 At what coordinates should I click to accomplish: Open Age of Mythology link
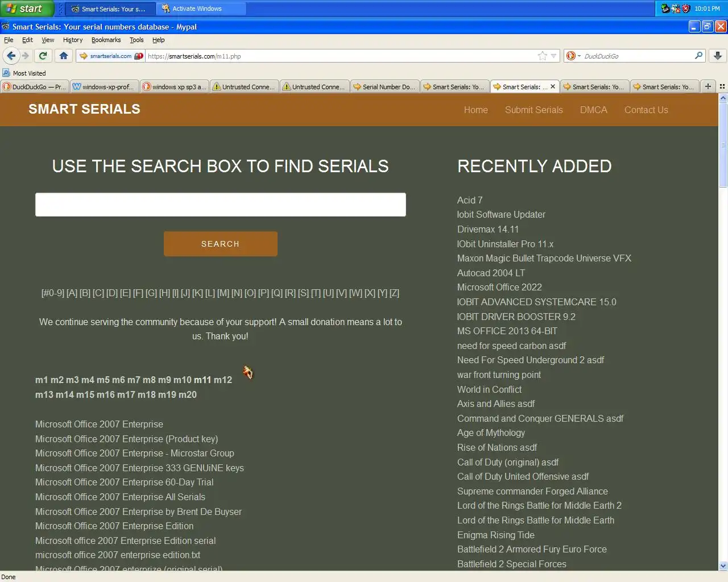coord(491,433)
